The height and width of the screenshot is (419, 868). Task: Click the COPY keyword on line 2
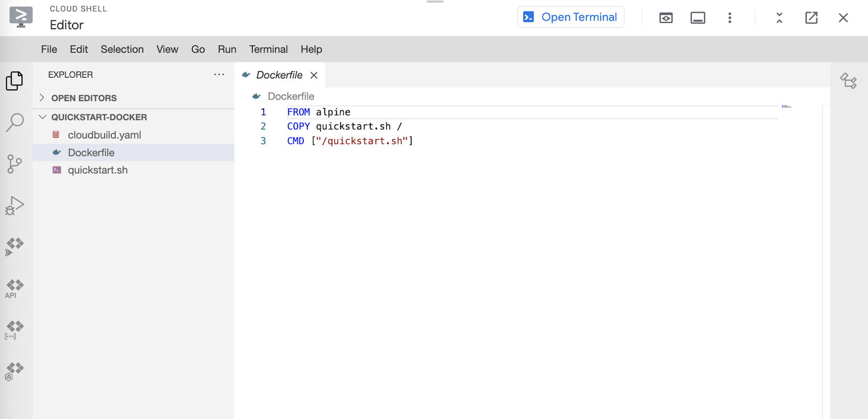click(299, 126)
